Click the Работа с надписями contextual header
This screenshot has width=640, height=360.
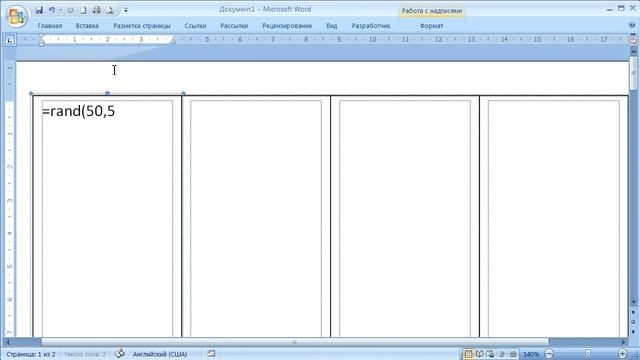click(432, 11)
